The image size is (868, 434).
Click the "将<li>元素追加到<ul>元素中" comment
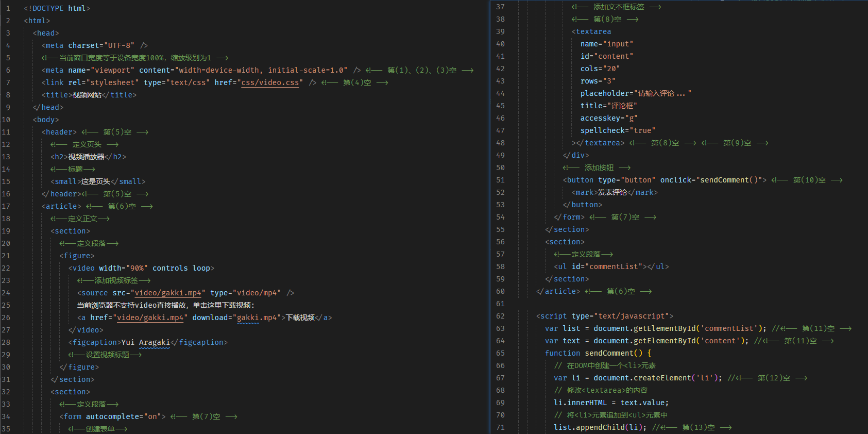click(610, 415)
